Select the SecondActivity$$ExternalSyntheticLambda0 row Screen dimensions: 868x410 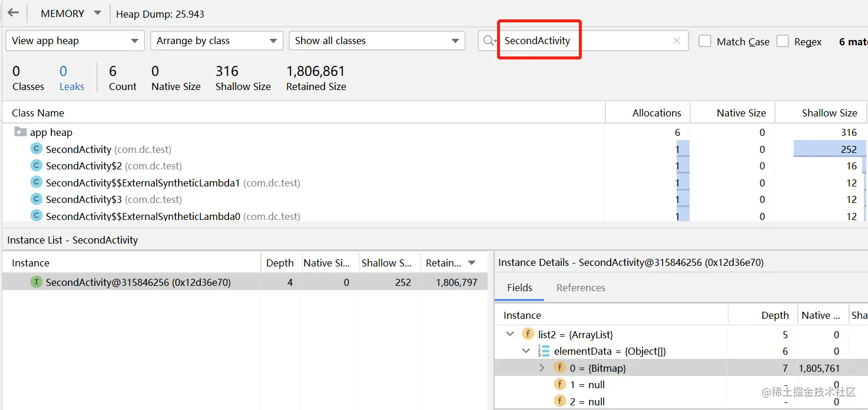434,216
